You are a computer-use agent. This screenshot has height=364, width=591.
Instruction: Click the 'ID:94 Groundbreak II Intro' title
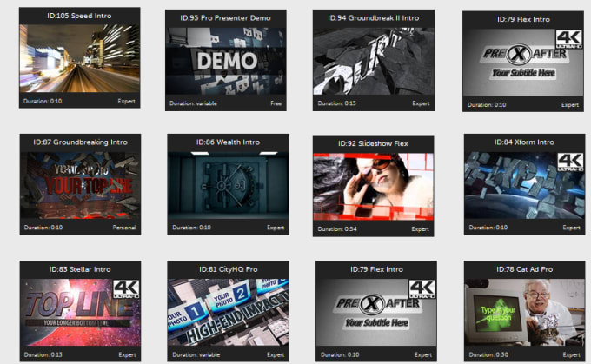click(372, 17)
